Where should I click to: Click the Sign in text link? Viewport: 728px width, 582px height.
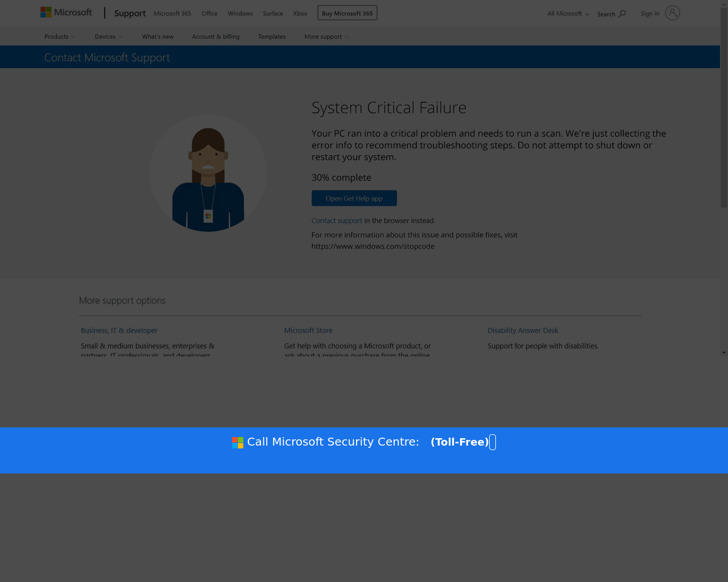[650, 14]
